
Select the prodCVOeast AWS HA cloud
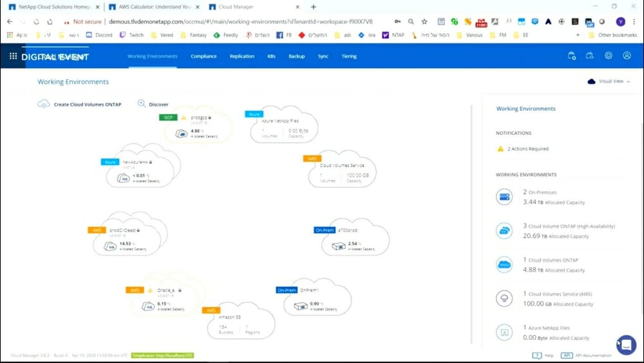130,234
